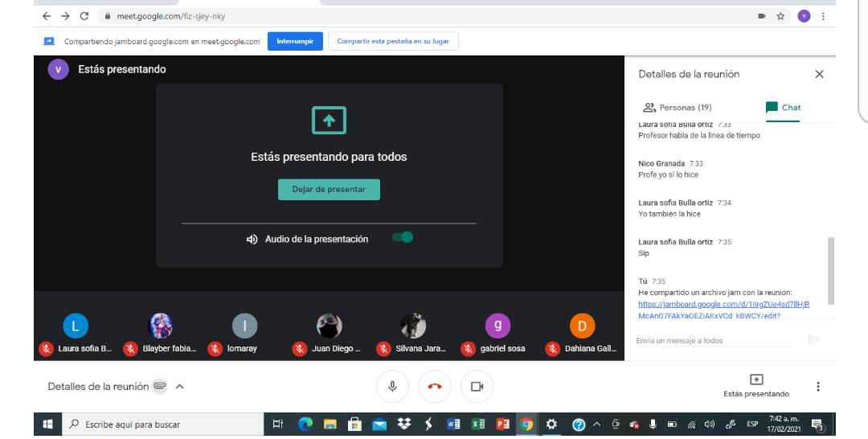This screenshot has height=439, width=868.
Task: Turn on camera with video icon
Action: [x=477, y=387]
